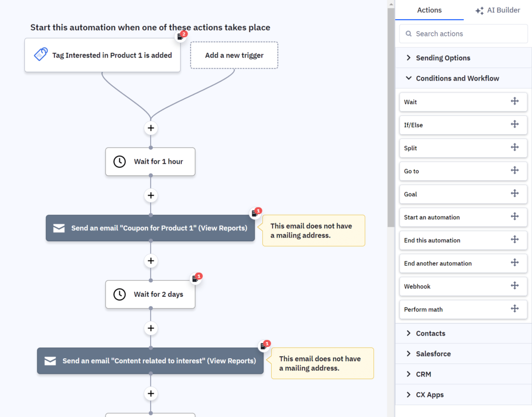Expand the Contacts section
Image resolution: width=532 pixels, height=417 pixels.
coord(430,333)
